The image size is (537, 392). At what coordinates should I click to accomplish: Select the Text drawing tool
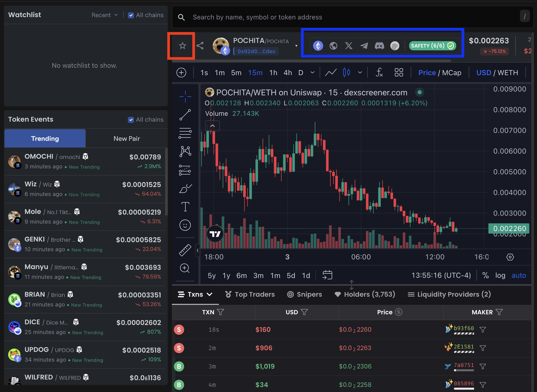185,206
